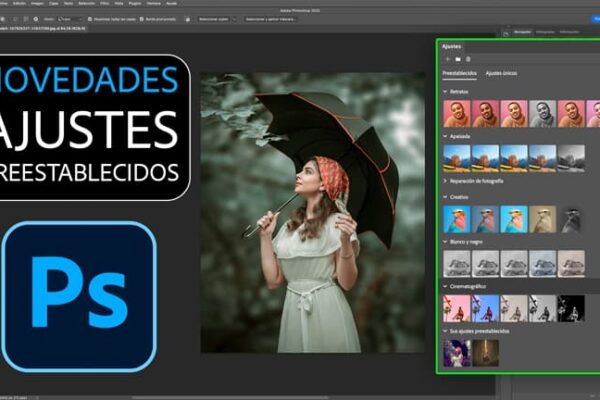Apply dark monochrome bird preset in Creativo
Image resolution: width=600 pixels, height=400 pixels.
pyautogui.click(x=571, y=219)
